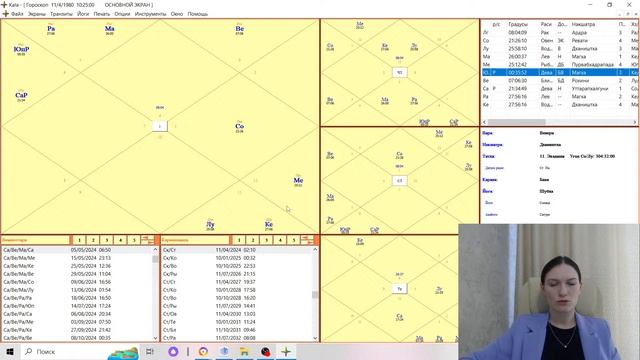This screenshot has height=360, width=640.
Task: Select the Со row in planets table
Action: (560, 40)
